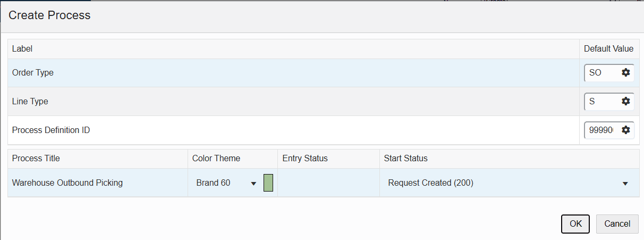Open the Process Definition ID gear icon
Image resolution: width=644 pixels, height=240 pixels.
click(625, 130)
